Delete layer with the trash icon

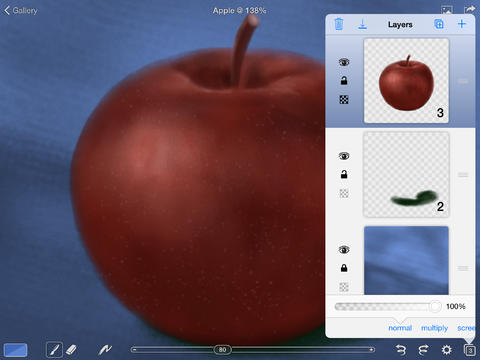click(339, 24)
